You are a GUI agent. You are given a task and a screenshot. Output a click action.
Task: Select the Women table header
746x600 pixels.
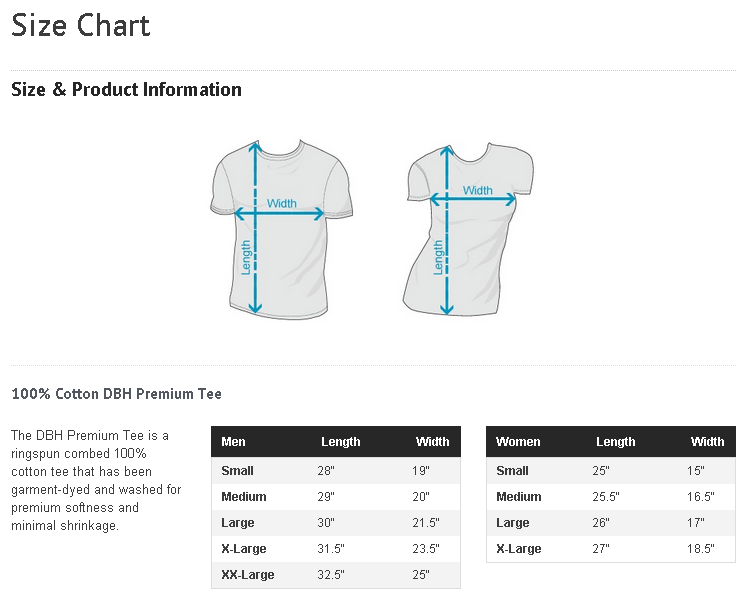tap(518, 442)
